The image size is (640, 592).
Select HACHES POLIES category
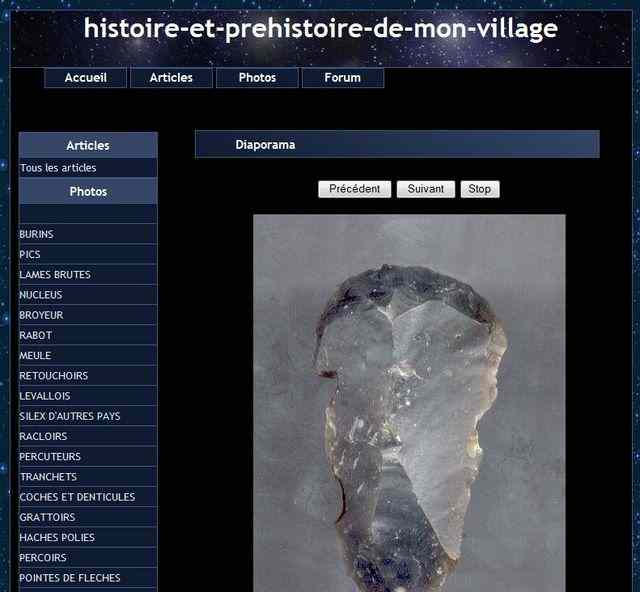pos(57,537)
